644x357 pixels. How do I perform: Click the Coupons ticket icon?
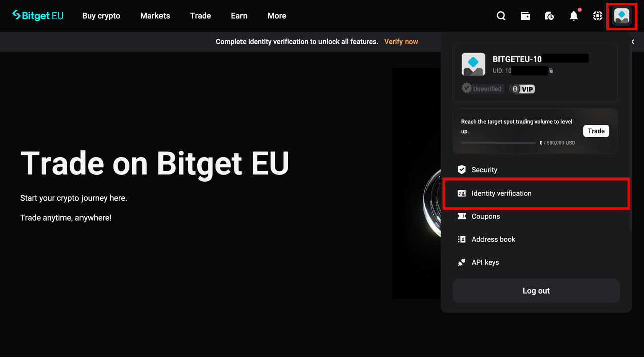click(462, 216)
